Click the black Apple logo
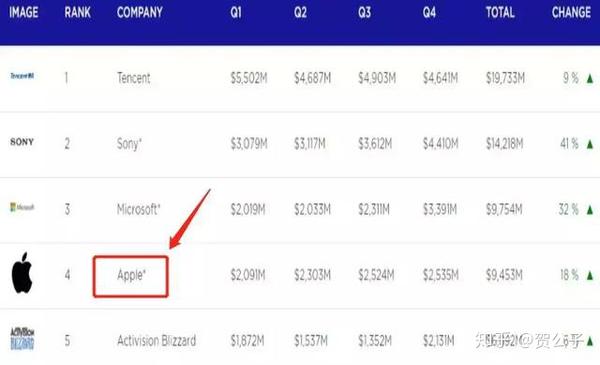This screenshot has width=600, height=365. pos(22,272)
